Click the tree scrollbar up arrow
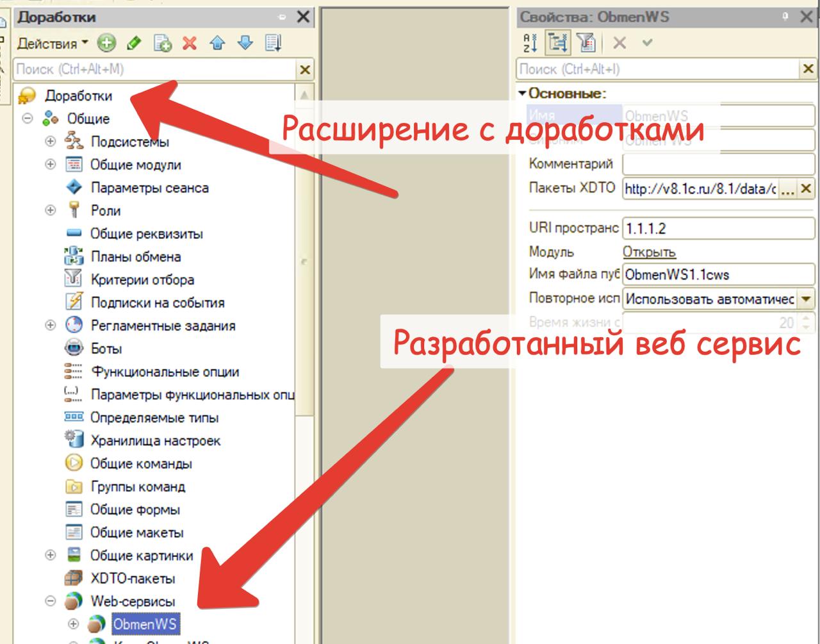820x644 pixels. (x=304, y=95)
